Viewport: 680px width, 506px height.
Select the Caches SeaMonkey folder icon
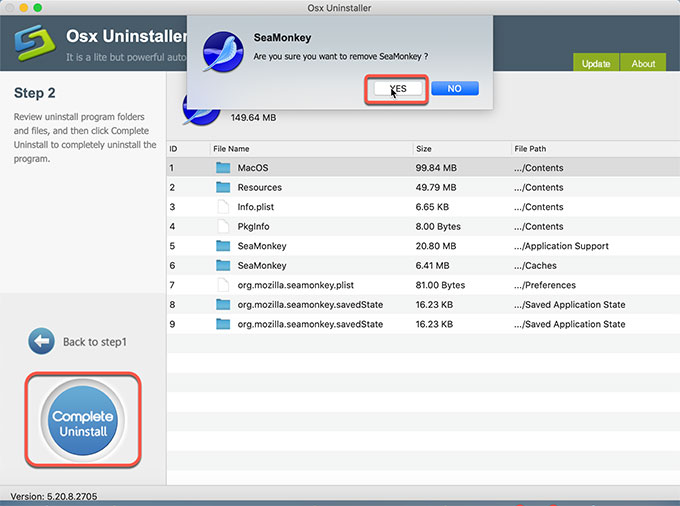pyautogui.click(x=223, y=266)
